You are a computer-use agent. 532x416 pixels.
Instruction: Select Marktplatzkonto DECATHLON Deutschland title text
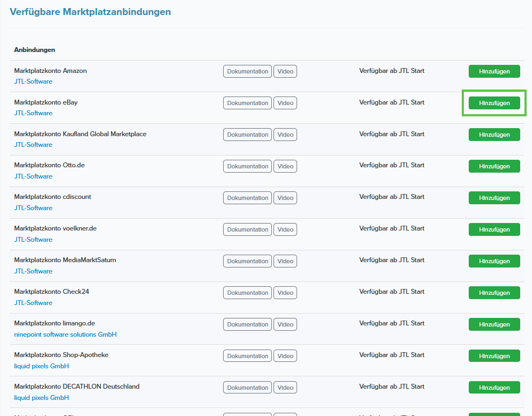77,387
